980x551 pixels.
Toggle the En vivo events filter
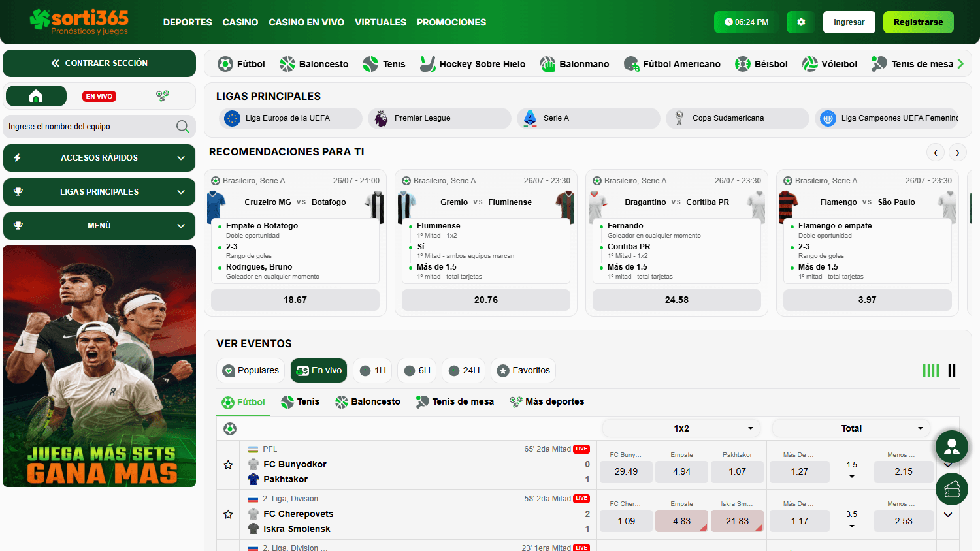pyautogui.click(x=319, y=370)
